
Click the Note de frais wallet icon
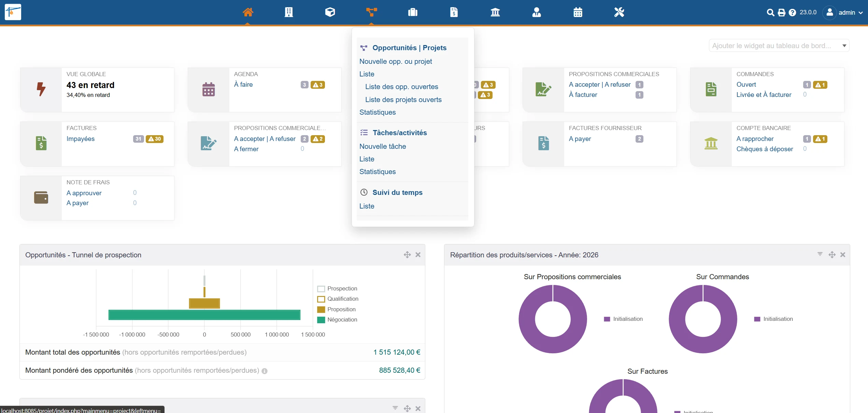41,198
